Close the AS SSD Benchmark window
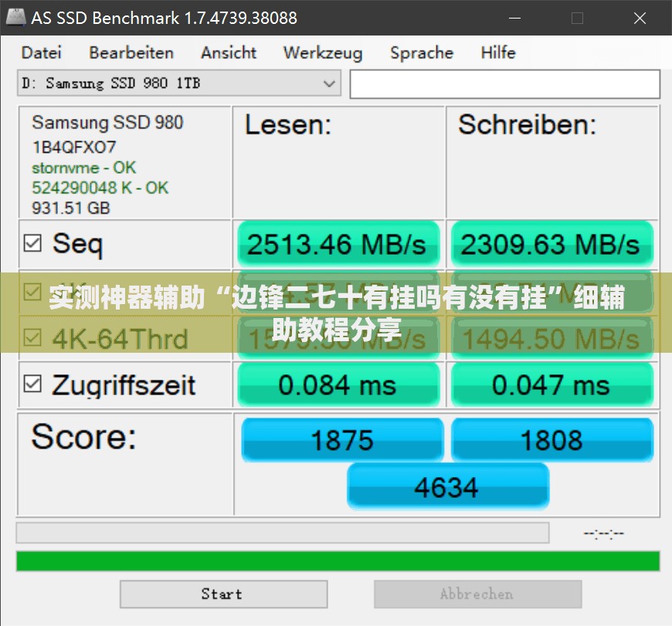Viewport: 672px width, 626px height. (640, 18)
